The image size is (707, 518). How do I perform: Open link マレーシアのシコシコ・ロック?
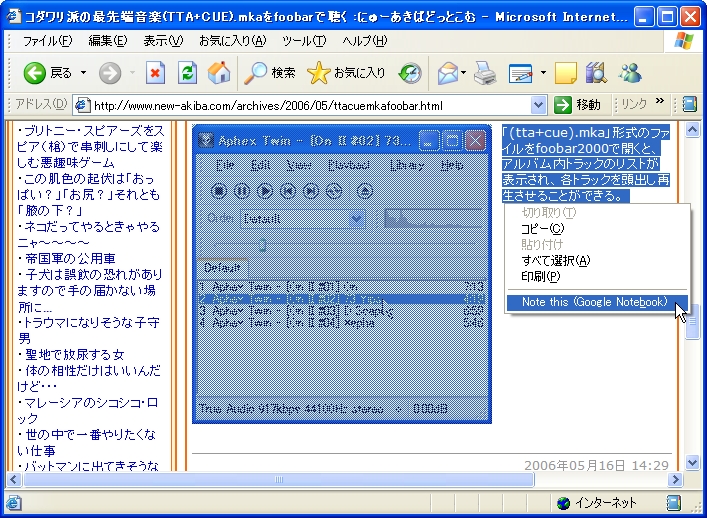click(x=88, y=410)
